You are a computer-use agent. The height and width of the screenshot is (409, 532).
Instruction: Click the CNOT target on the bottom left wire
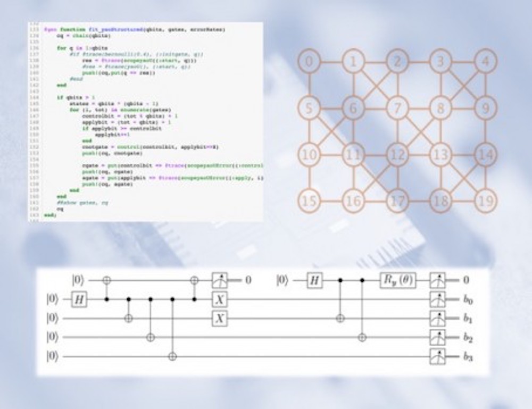click(171, 356)
